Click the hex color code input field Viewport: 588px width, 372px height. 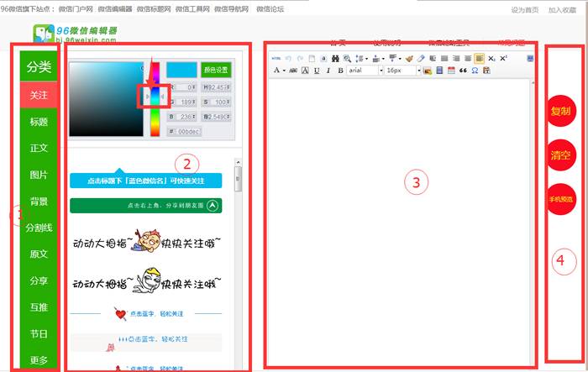[189, 132]
